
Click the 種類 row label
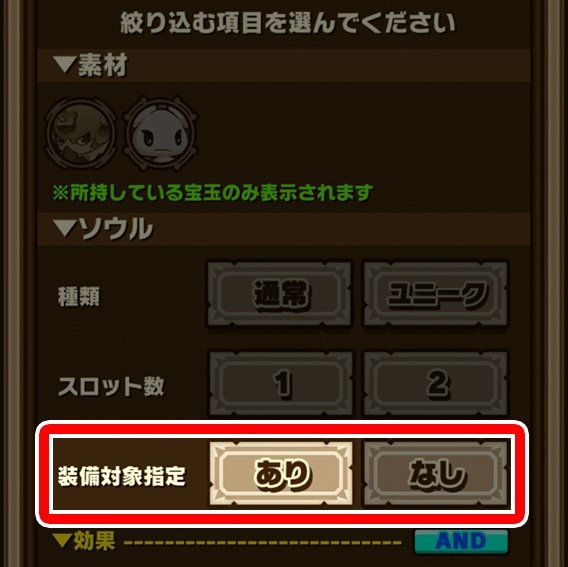pos(79,297)
